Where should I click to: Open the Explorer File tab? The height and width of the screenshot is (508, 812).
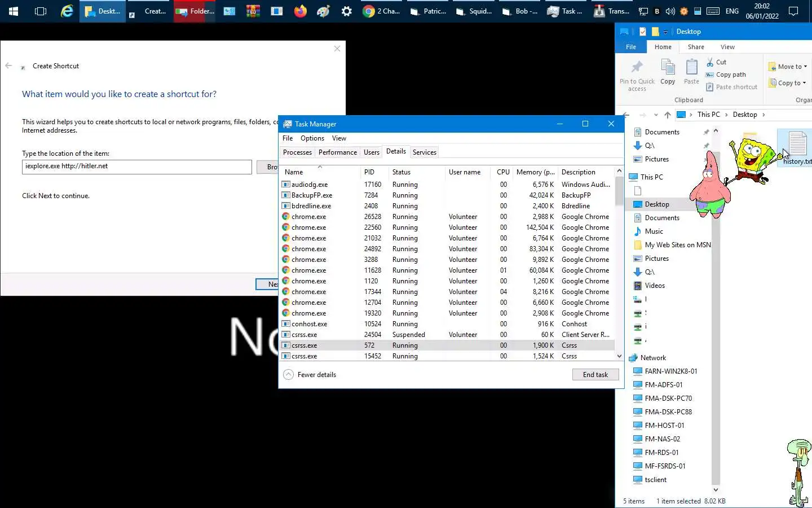(x=631, y=47)
